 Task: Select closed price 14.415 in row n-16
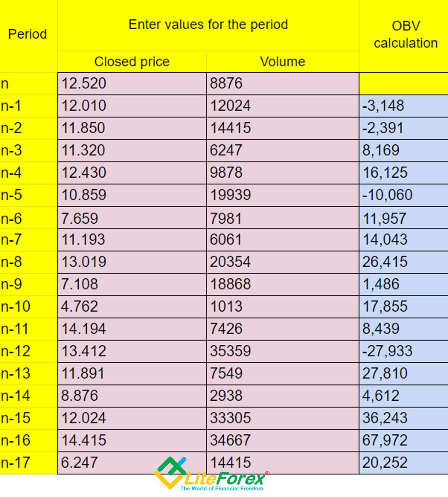pyautogui.click(x=132, y=441)
